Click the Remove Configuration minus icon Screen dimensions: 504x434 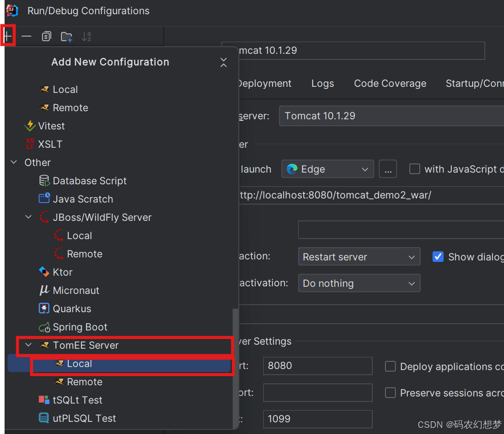pyautogui.click(x=26, y=37)
